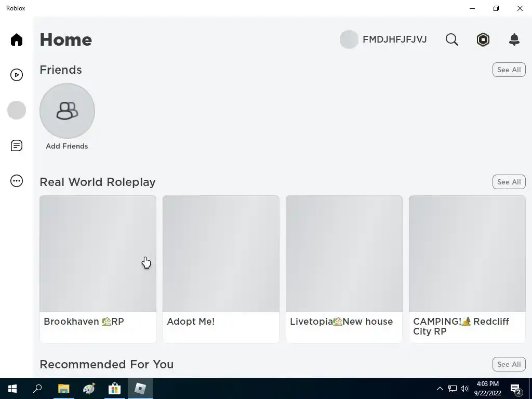Viewport: 532px width, 399px height.
Task: Click the Recommended For You heading
Action: click(107, 364)
